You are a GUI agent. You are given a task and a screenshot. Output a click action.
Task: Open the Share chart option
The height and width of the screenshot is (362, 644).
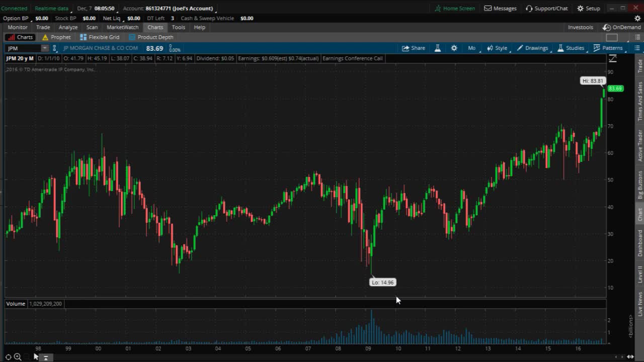click(x=413, y=48)
